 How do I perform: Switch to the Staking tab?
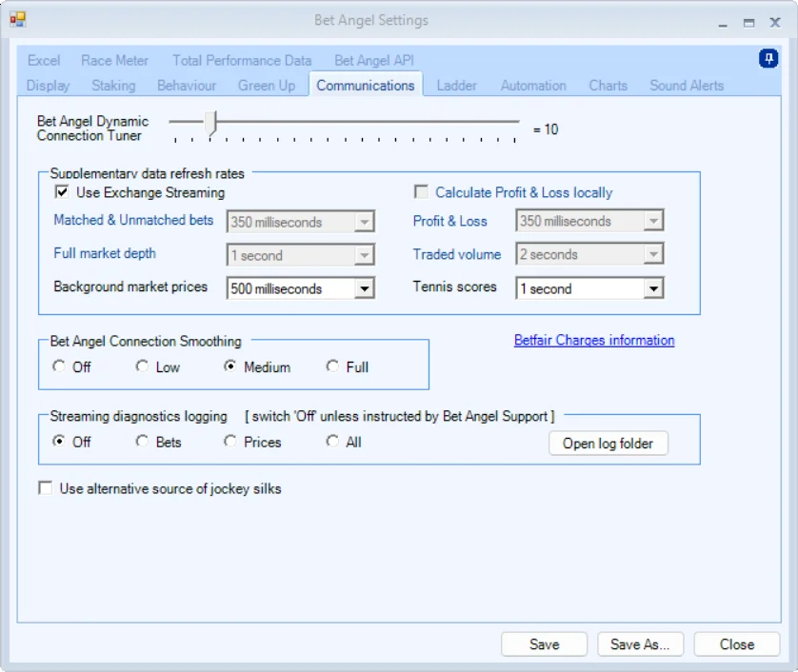point(113,86)
